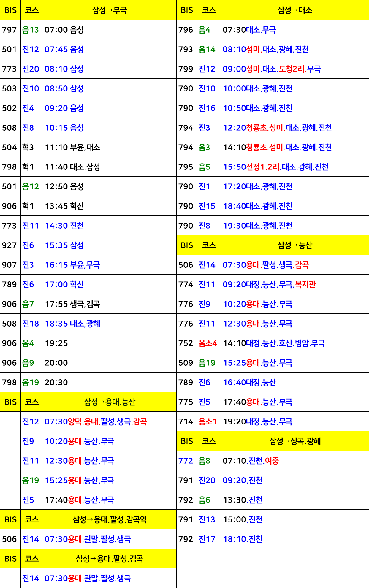Select the '13:30.진천' entry
Screen dimensions: 369x588
click(x=295, y=500)
